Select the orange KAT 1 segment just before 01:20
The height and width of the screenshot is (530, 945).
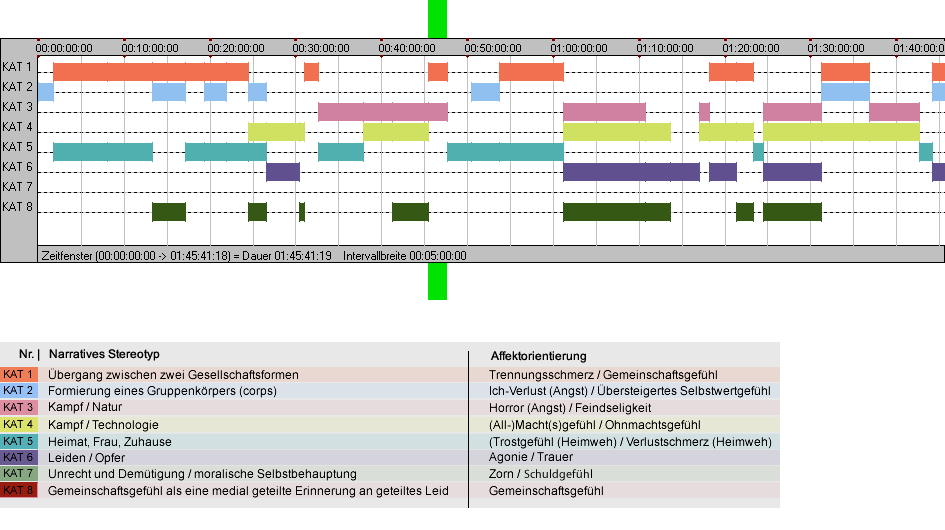[731, 72]
